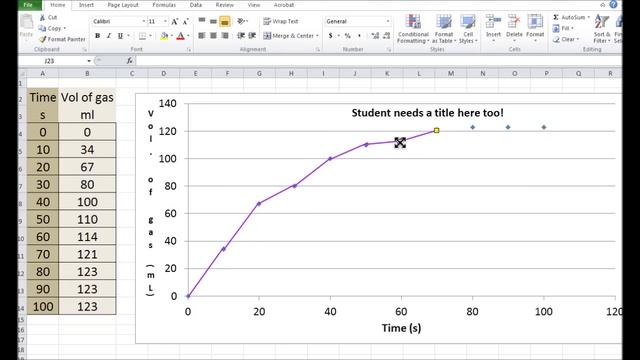This screenshot has height=360, width=640.
Task: Click the formula bar input
Action: coord(378,61)
